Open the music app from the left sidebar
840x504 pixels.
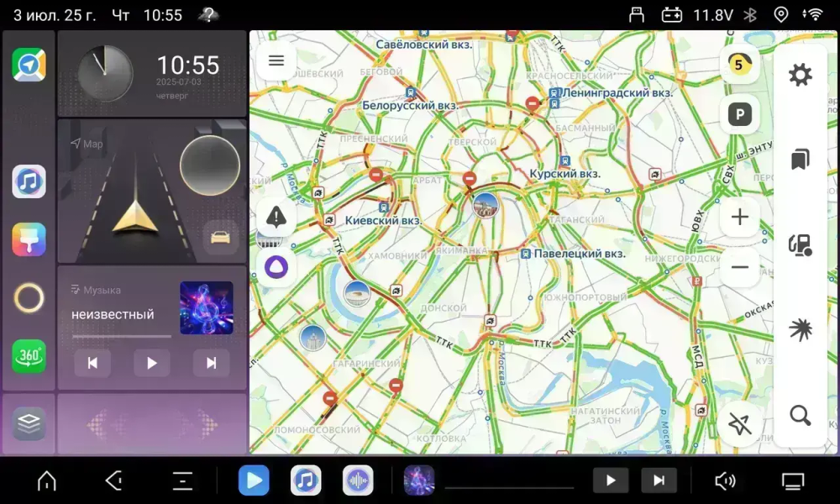[x=29, y=180]
